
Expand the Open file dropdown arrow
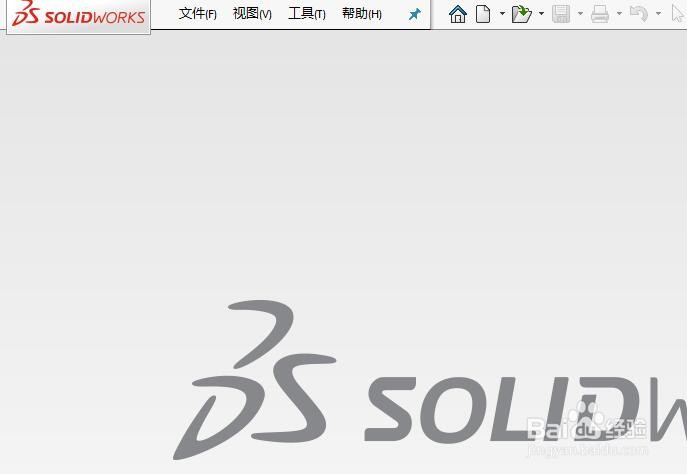pyautogui.click(x=542, y=14)
